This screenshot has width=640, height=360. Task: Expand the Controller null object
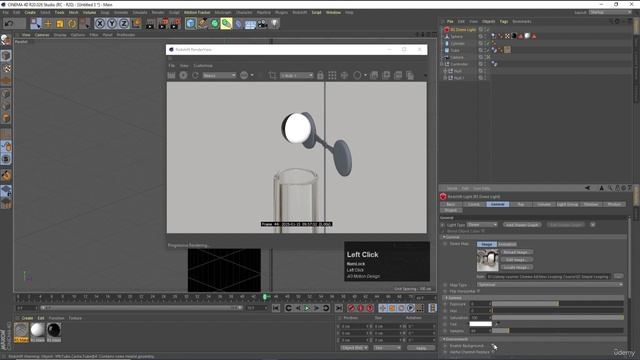tap(441, 64)
